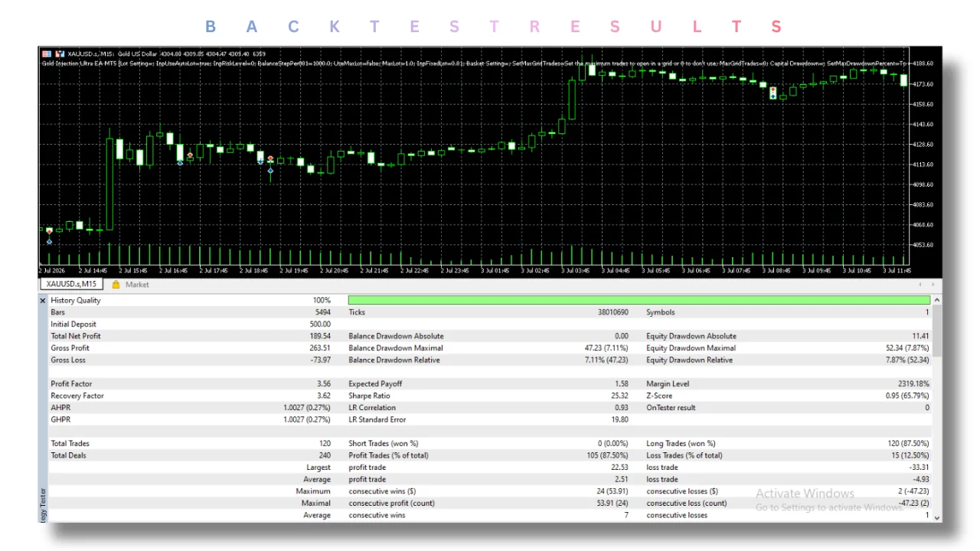Click the Equity Drawdown Absolute value '11.41'
This screenshot has height=551, width=980.
click(x=921, y=336)
